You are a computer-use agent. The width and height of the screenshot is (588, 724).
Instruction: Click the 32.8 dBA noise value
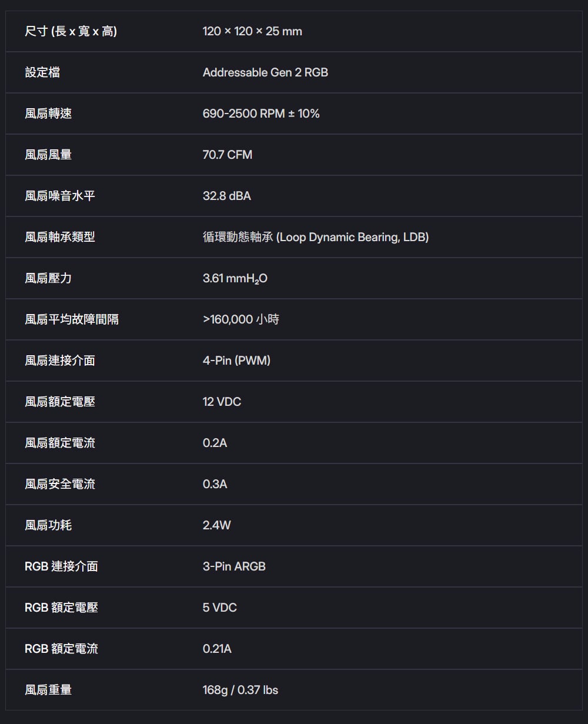click(x=226, y=196)
